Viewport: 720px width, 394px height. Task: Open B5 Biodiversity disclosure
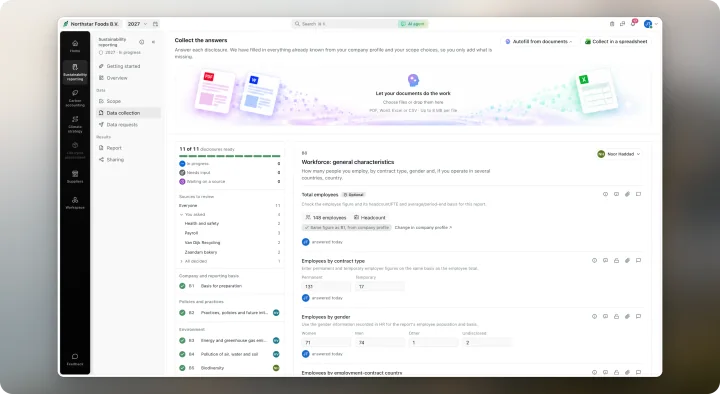230,368
